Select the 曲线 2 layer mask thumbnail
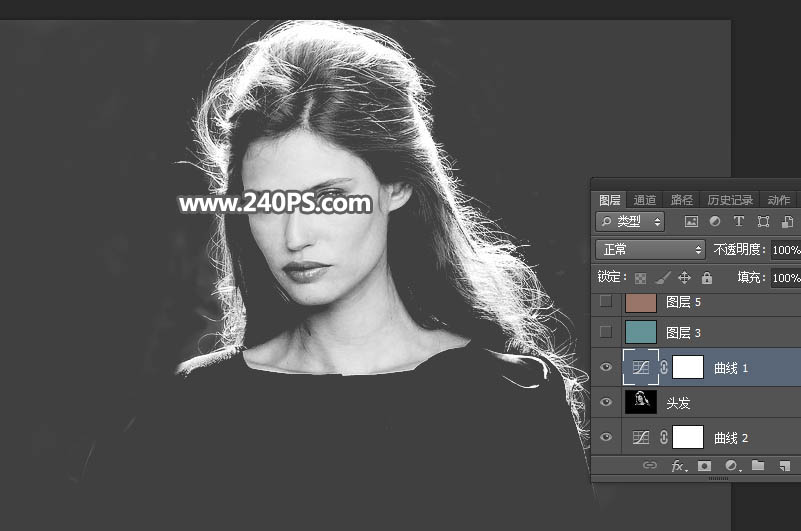 click(688, 438)
